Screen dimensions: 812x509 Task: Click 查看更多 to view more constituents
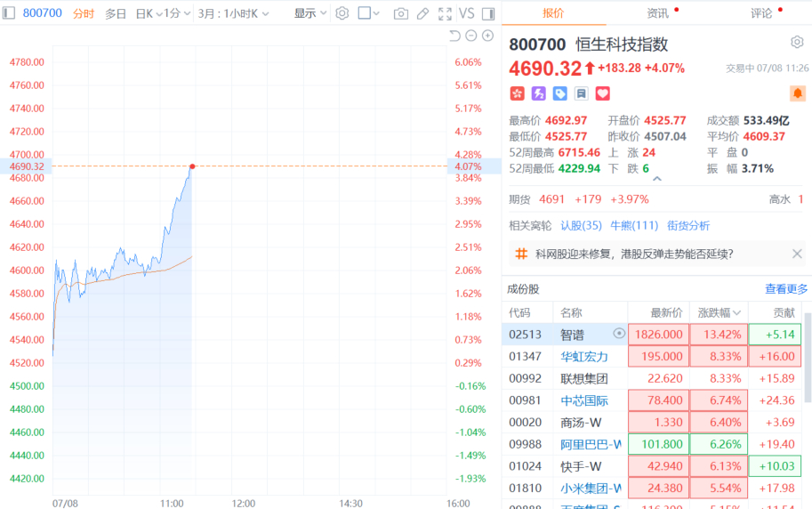(786, 289)
